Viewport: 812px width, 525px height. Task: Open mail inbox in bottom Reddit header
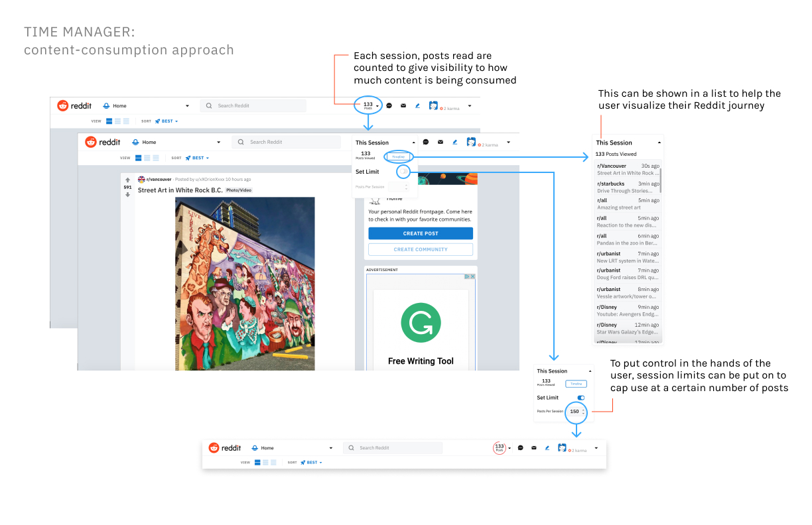coord(534,448)
